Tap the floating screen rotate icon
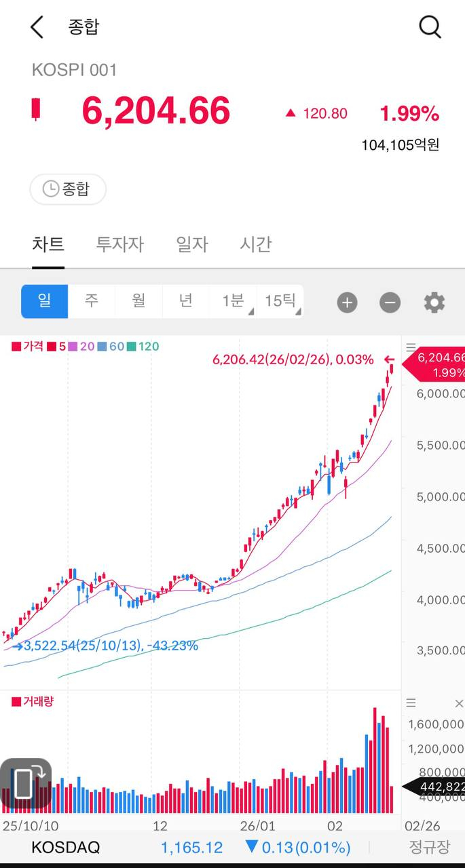 tap(26, 783)
